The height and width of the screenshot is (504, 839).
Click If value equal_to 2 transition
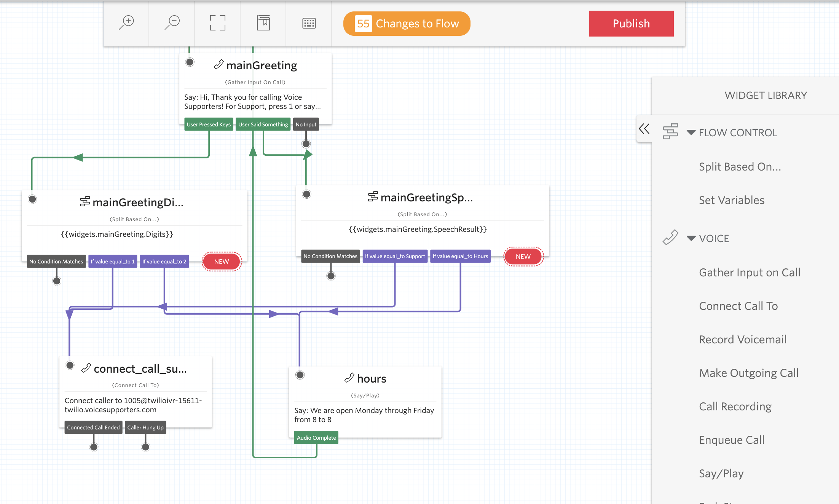[x=164, y=262]
